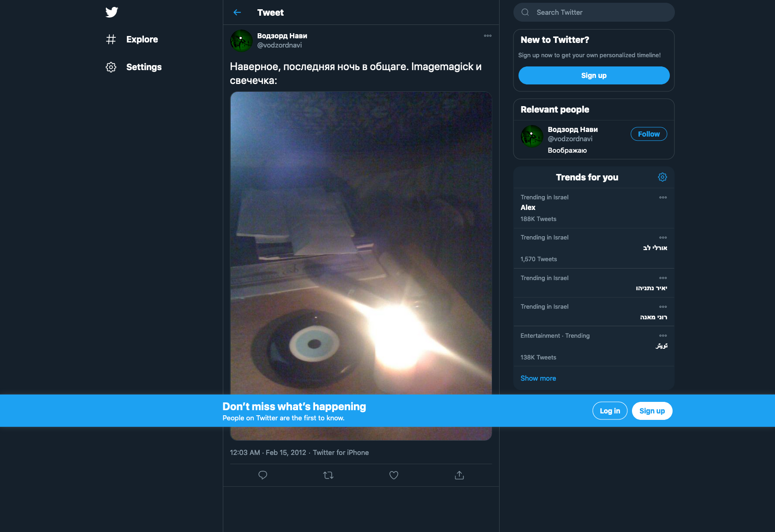Like the tweet with the heart icon
The height and width of the screenshot is (532, 775).
pyautogui.click(x=393, y=475)
